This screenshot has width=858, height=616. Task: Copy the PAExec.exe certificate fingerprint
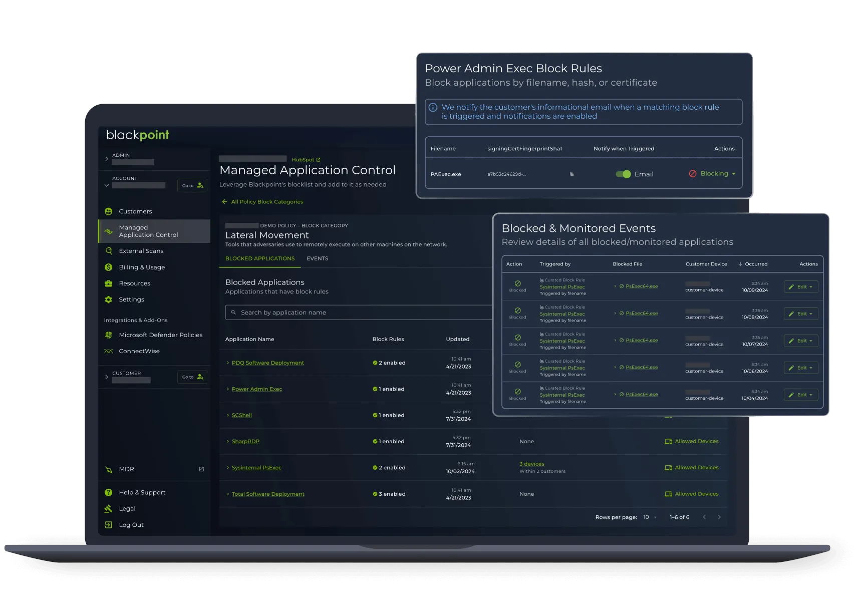571,174
